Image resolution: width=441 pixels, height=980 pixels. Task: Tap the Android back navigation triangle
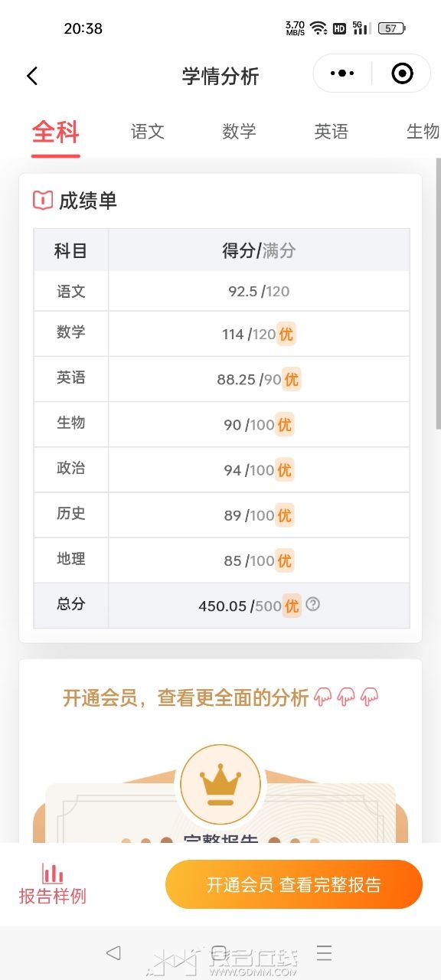tap(114, 952)
